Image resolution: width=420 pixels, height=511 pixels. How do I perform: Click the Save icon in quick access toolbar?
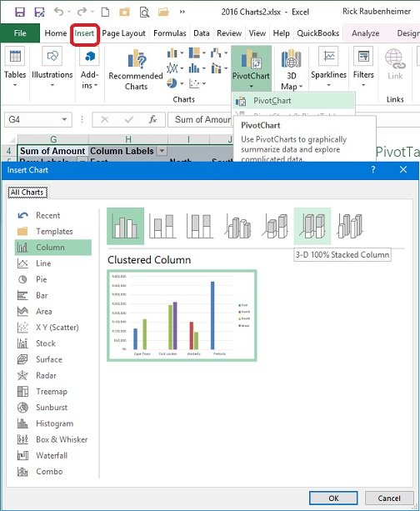click(20, 13)
